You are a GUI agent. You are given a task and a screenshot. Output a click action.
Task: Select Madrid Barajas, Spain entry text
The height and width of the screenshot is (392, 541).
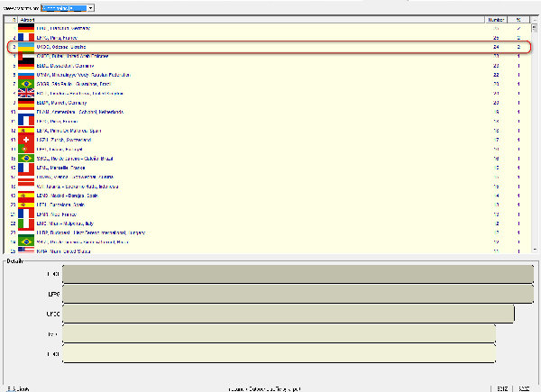pyautogui.click(x=68, y=196)
